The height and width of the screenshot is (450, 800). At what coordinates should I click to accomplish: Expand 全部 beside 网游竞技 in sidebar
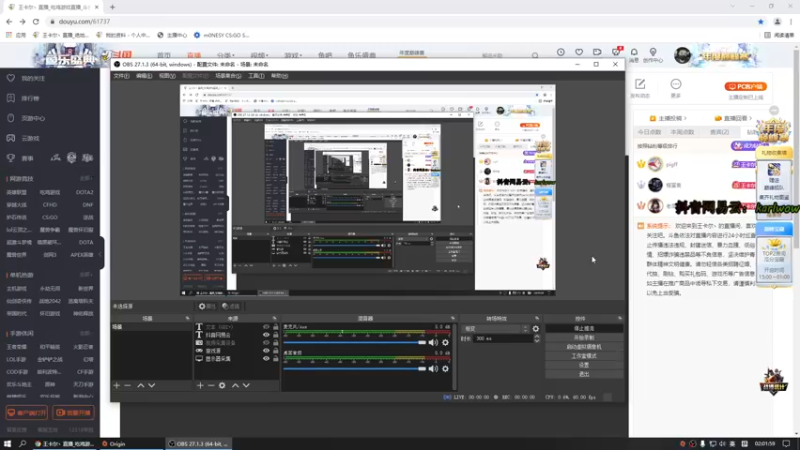[x=86, y=179]
